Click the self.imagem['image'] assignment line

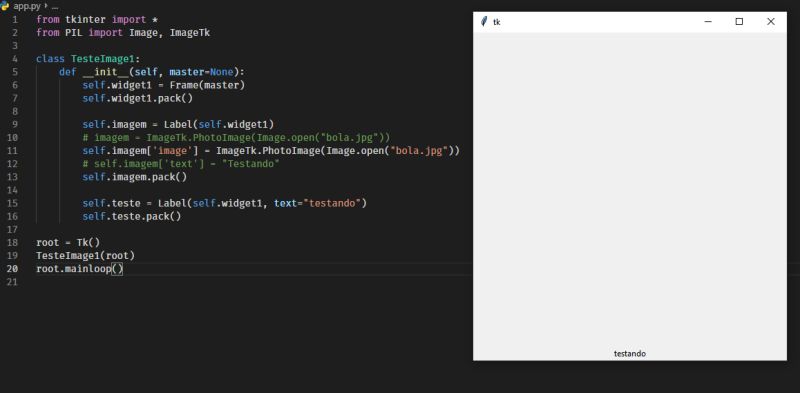(271, 151)
